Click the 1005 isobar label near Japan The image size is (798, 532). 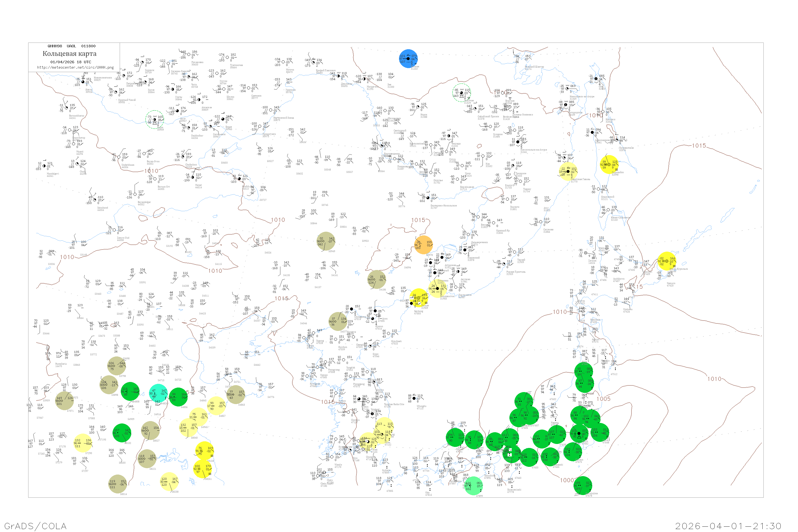click(603, 399)
